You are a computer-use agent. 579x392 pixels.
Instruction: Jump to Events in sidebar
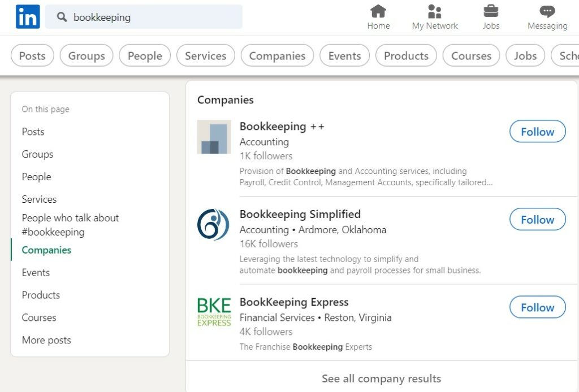[x=36, y=272]
